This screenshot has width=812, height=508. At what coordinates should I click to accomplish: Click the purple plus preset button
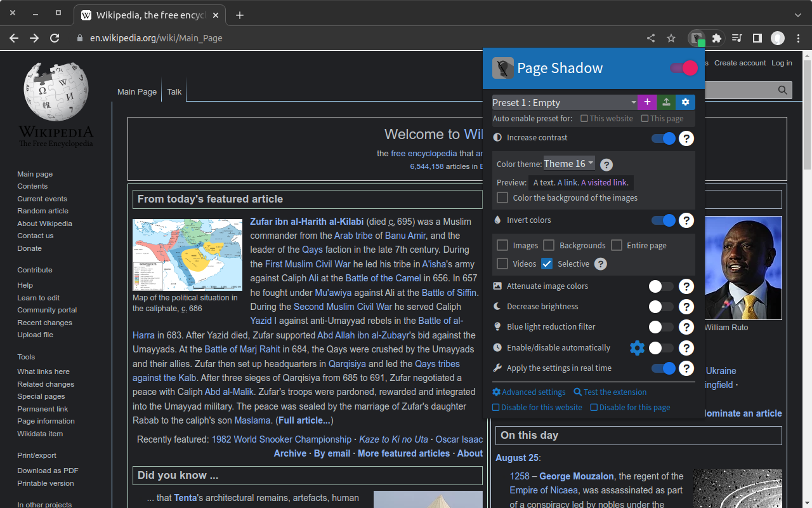[x=647, y=102]
